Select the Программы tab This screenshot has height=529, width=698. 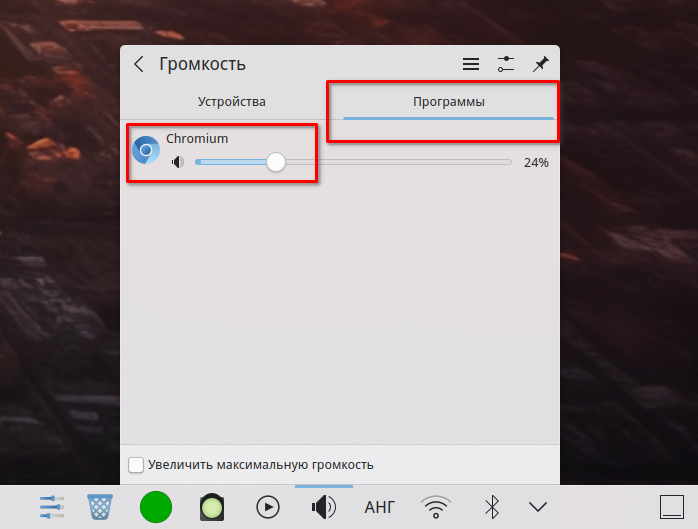pos(448,102)
